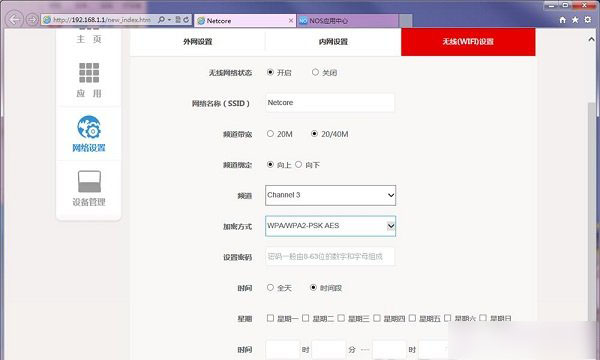
Task: Check the 星期四 checkbox
Action: coord(377,318)
